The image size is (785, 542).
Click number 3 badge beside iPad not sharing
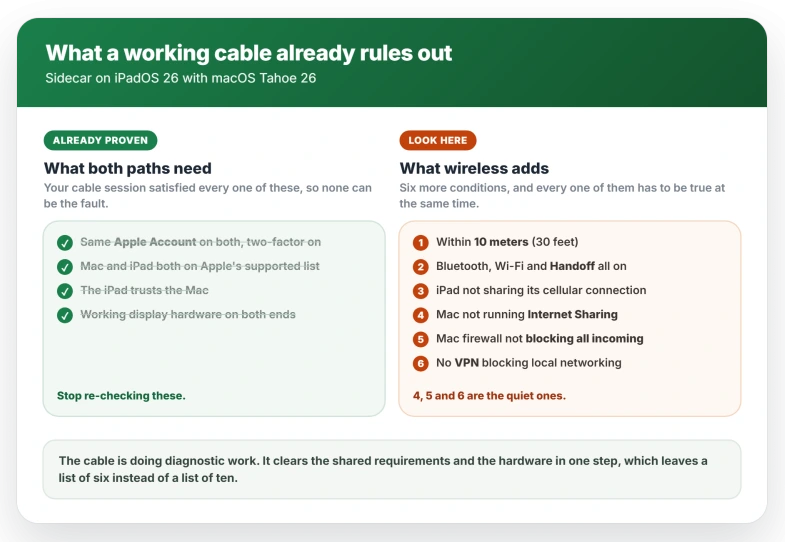[x=421, y=291]
